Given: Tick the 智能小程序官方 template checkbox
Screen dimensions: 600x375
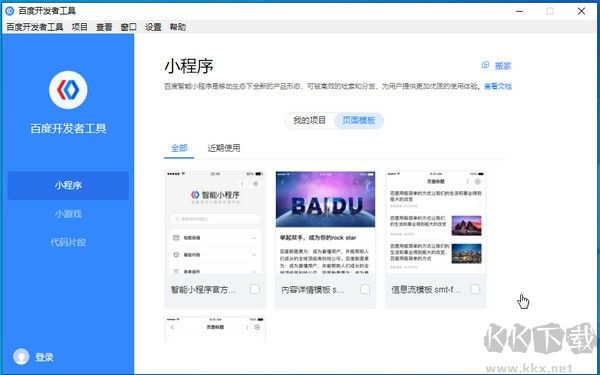Looking at the screenshot, I should point(255,289).
